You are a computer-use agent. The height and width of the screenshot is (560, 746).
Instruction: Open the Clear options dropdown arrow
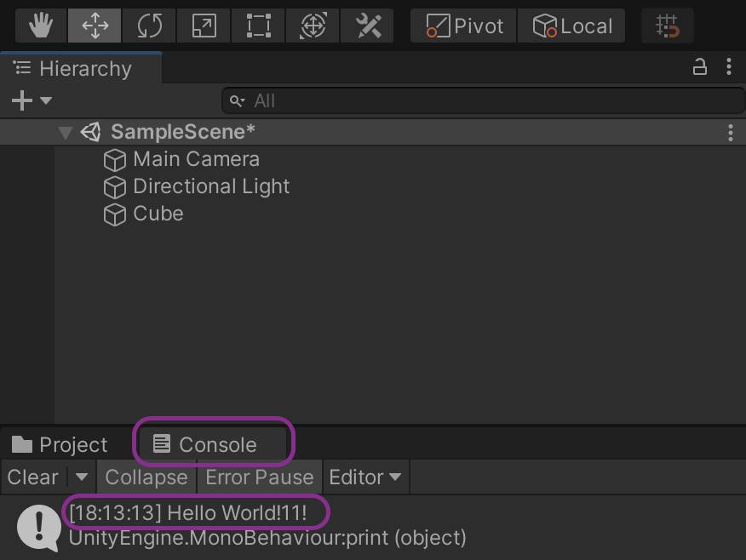82,477
